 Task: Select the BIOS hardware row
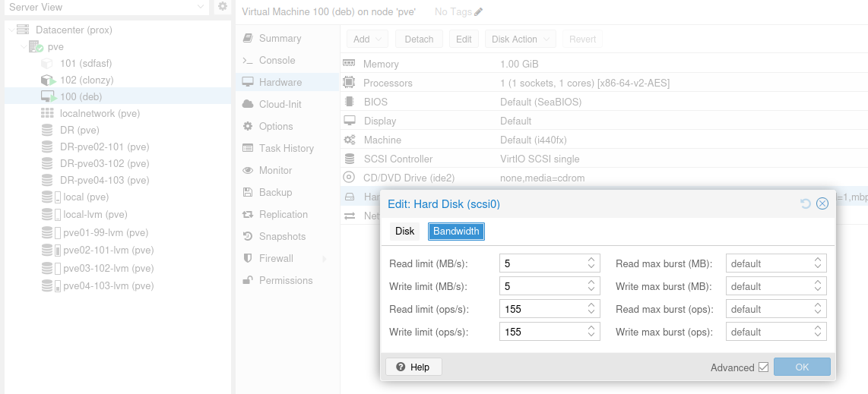coord(604,102)
